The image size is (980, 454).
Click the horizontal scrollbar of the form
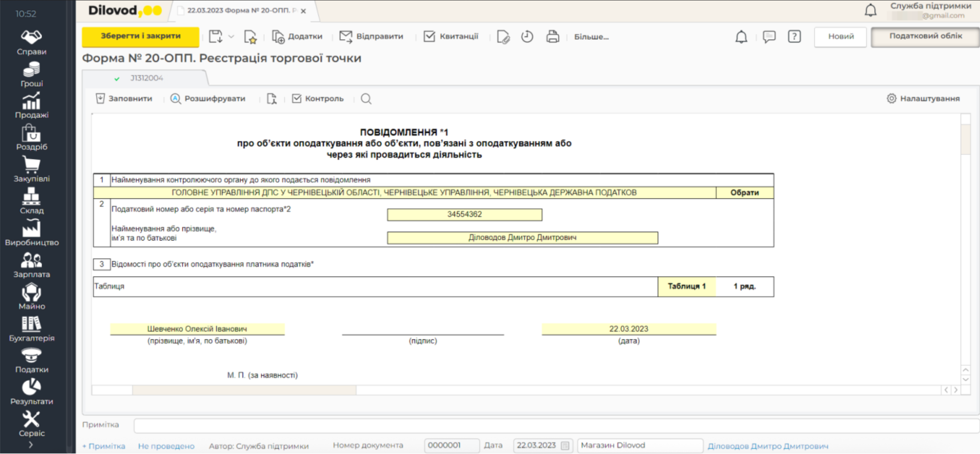pos(244,390)
